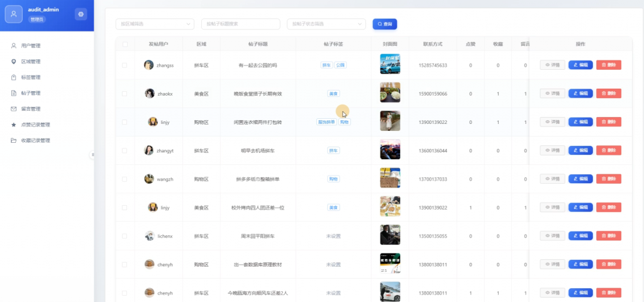Click 编辑 for the zhangyt post
This screenshot has height=302, width=644.
[x=580, y=150]
